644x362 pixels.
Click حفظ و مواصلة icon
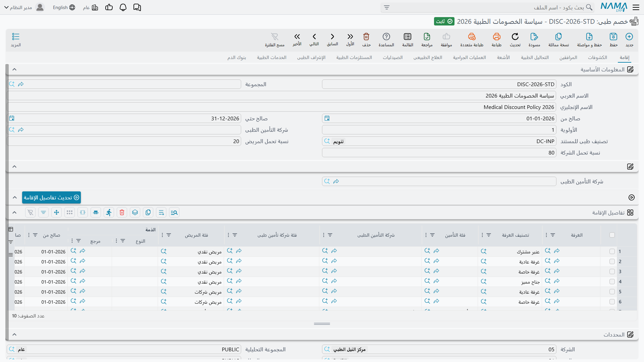tap(589, 37)
